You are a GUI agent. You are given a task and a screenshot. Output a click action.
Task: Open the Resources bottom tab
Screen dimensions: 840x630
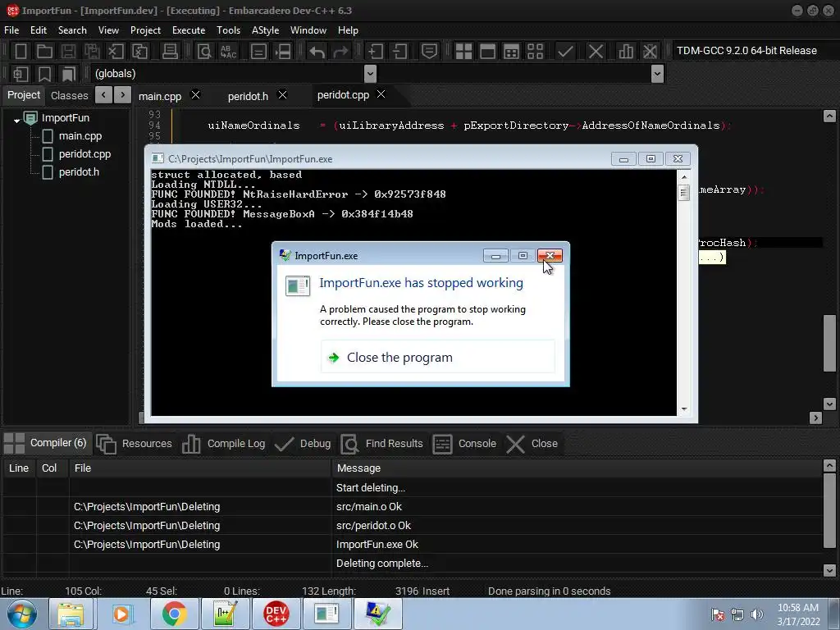(135, 444)
